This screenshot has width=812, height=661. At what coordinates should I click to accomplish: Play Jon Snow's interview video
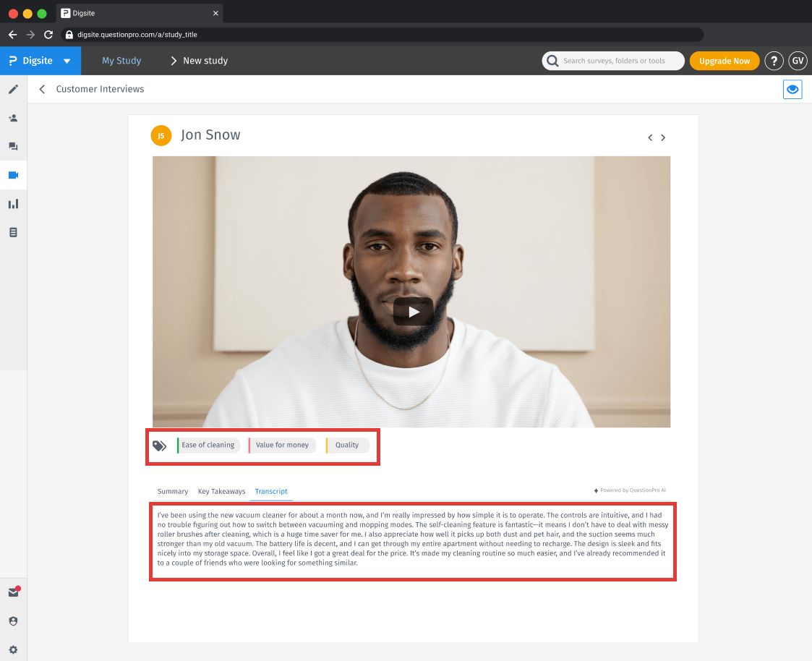click(413, 312)
